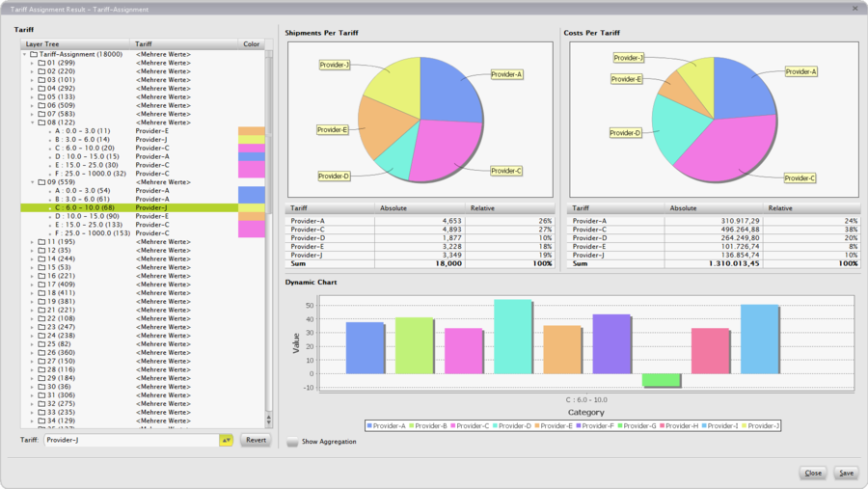868x489 pixels.
Task: Click the Save button
Action: 846,473
